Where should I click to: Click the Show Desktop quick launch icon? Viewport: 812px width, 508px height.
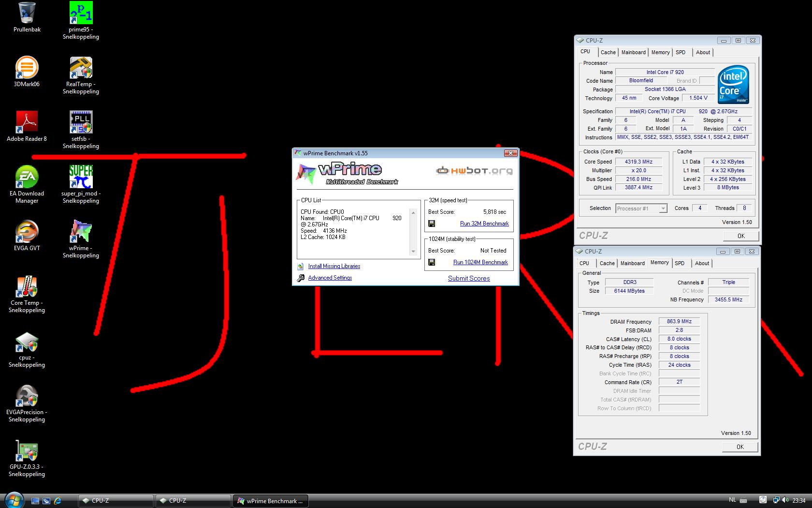(35, 501)
